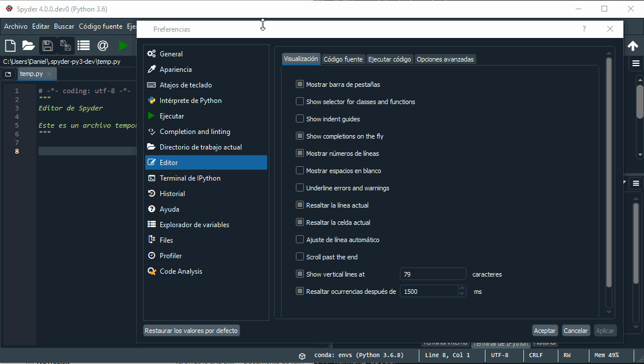Decrease the occurrences delay spinner
The image size is (644, 364).
(462, 294)
